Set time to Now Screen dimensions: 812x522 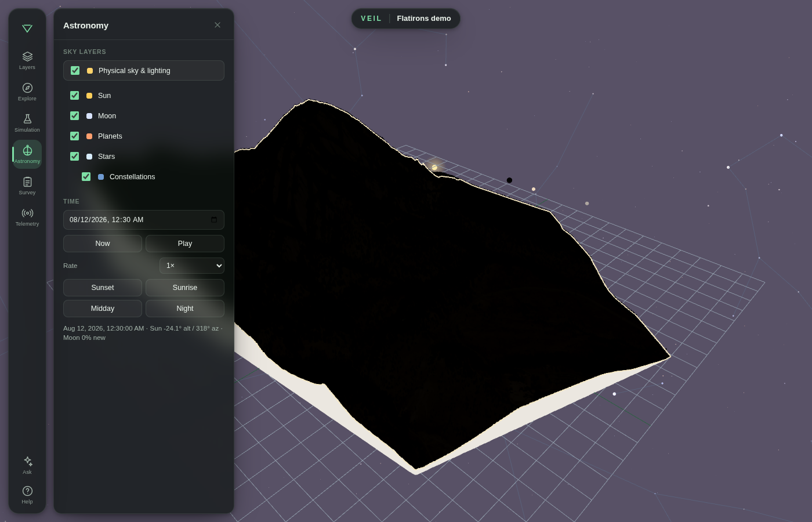point(103,244)
